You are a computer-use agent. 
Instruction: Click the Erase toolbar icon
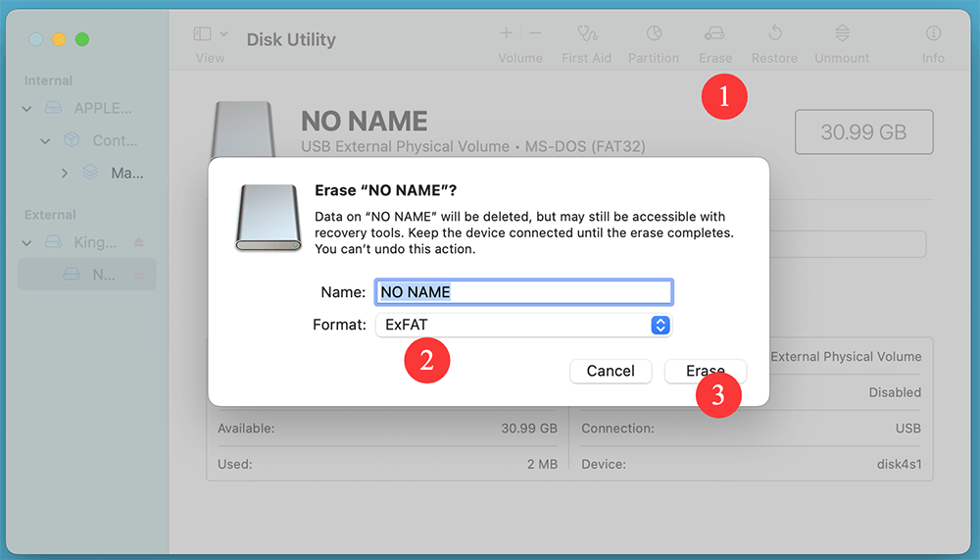click(x=714, y=33)
